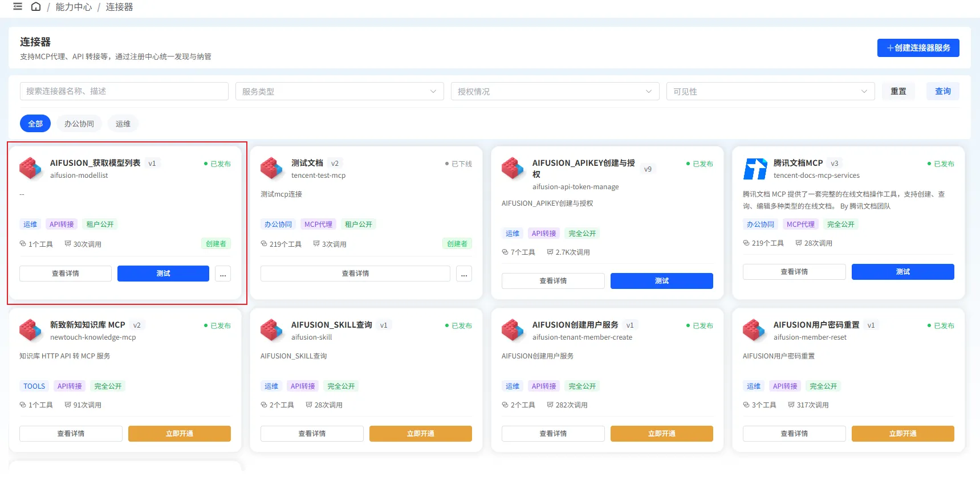The image size is (980, 477).
Task: Focus the 搜索连接器名称、描述 search field
Action: 124,91
